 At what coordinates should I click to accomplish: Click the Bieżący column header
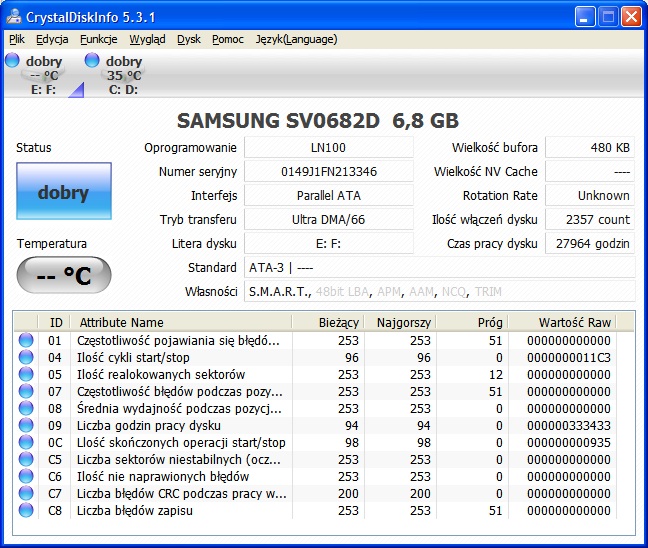[x=328, y=322]
